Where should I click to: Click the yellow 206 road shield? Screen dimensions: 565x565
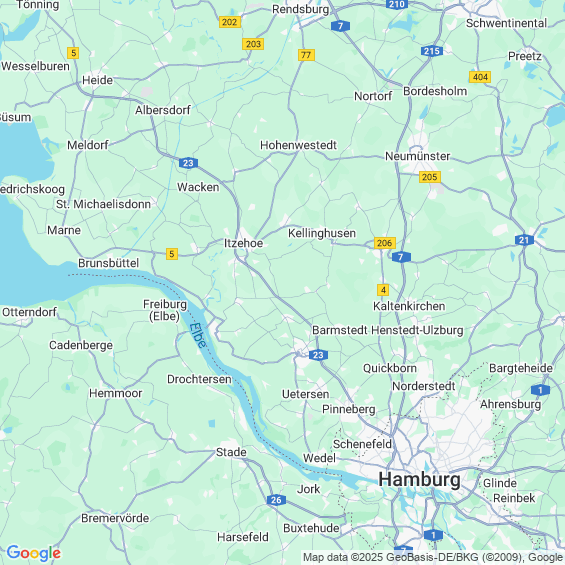[384, 243]
